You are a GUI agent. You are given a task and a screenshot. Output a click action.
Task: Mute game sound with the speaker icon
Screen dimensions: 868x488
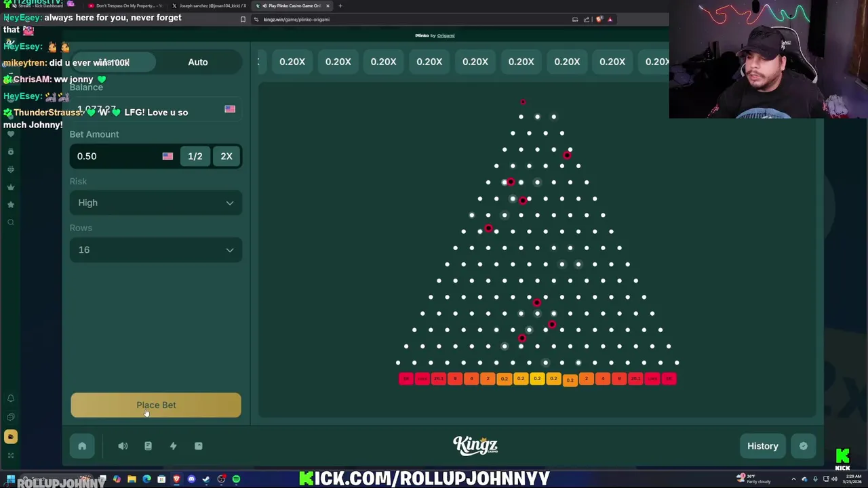[123, 446]
